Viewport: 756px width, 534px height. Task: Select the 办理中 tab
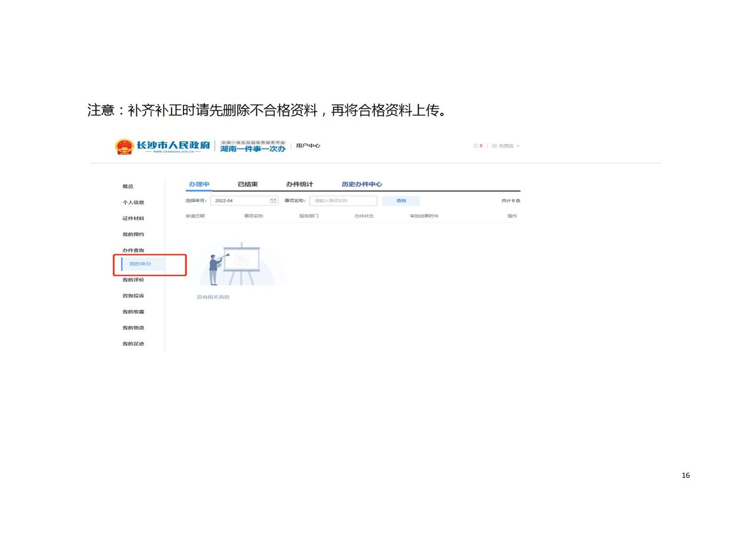(x=199, y=184)
